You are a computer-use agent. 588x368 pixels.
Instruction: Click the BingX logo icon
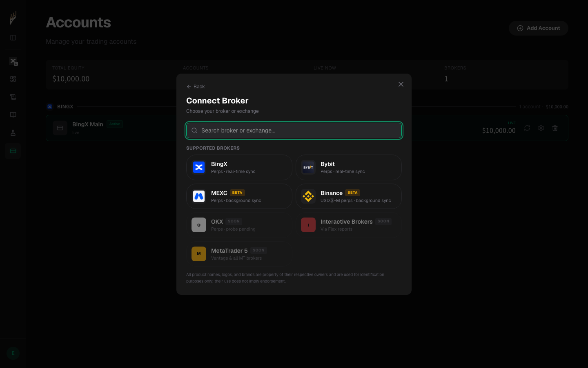tap(199, 168)
